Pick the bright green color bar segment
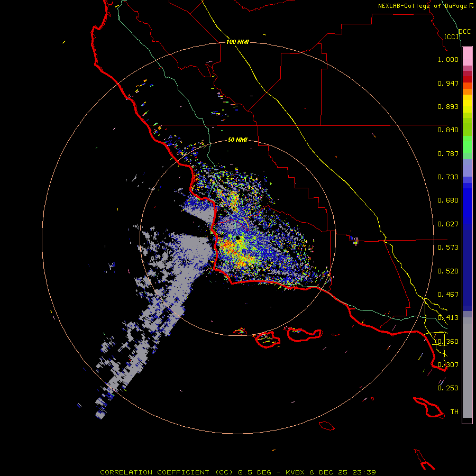This screenshot has height=476, width=476. pyautogui.click(x=467, y=144)
